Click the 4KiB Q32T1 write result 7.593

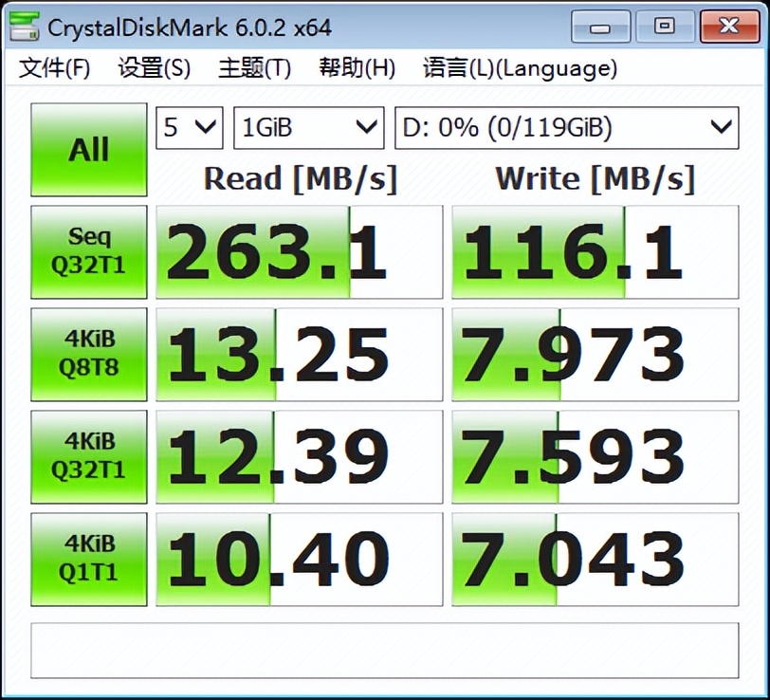(596, 457)
